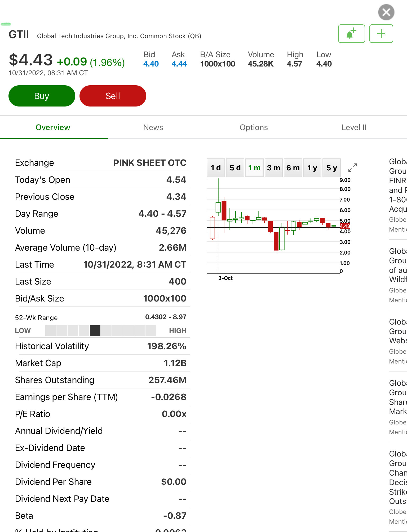Click the Low 4.40 header value
Viewport: 407px width, 532px height.
coord(324,64)
